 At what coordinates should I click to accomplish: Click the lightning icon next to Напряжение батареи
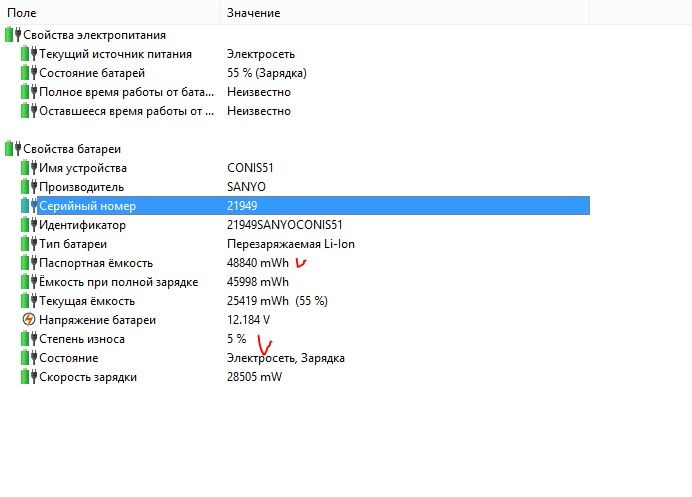pyautogui.click(x=28, y=320)
